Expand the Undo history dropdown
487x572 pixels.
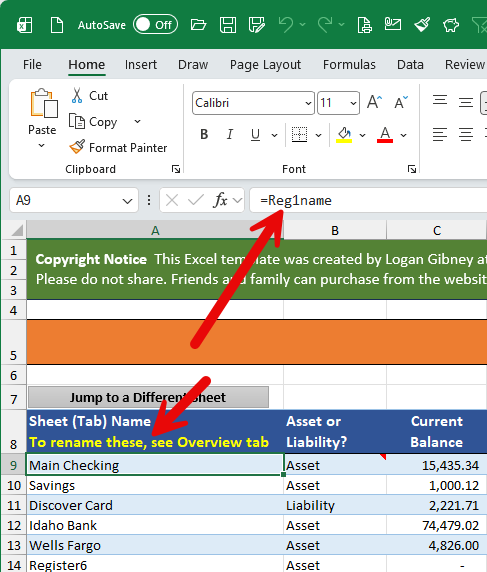pos(302,25)
